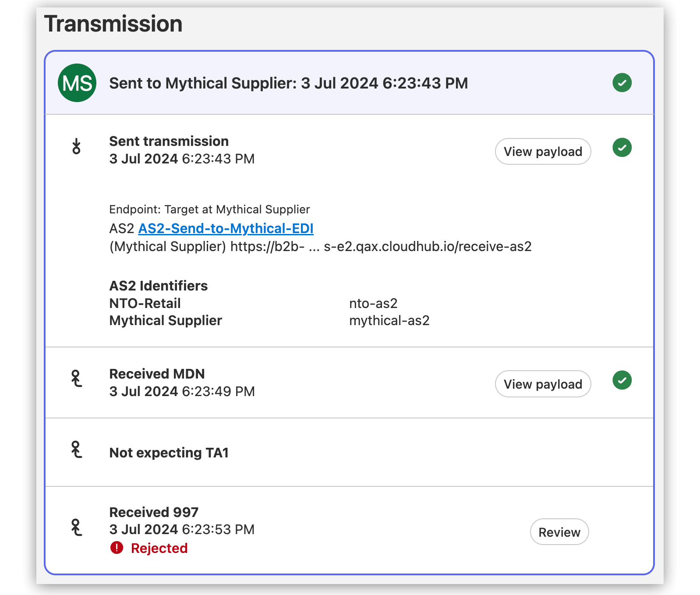Click the inbound icon beside Received 997
The width and height of the screenshot is (700, 595).
pos(77,528)
